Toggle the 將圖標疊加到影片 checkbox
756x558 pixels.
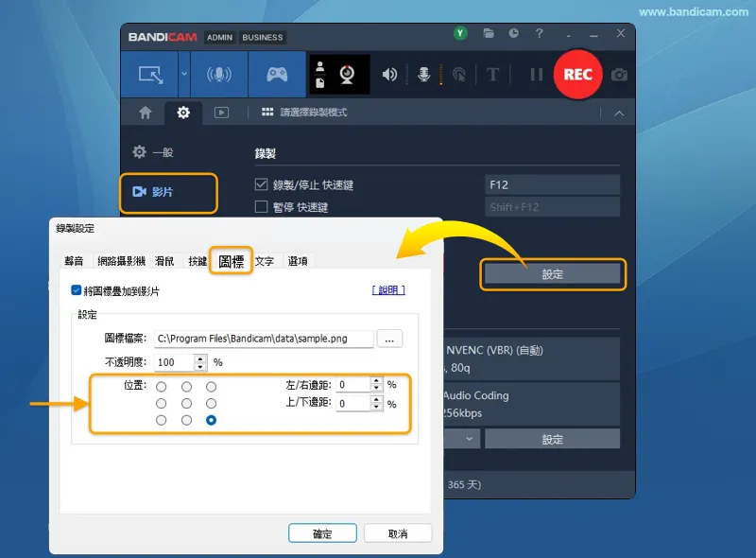(77, 290)
